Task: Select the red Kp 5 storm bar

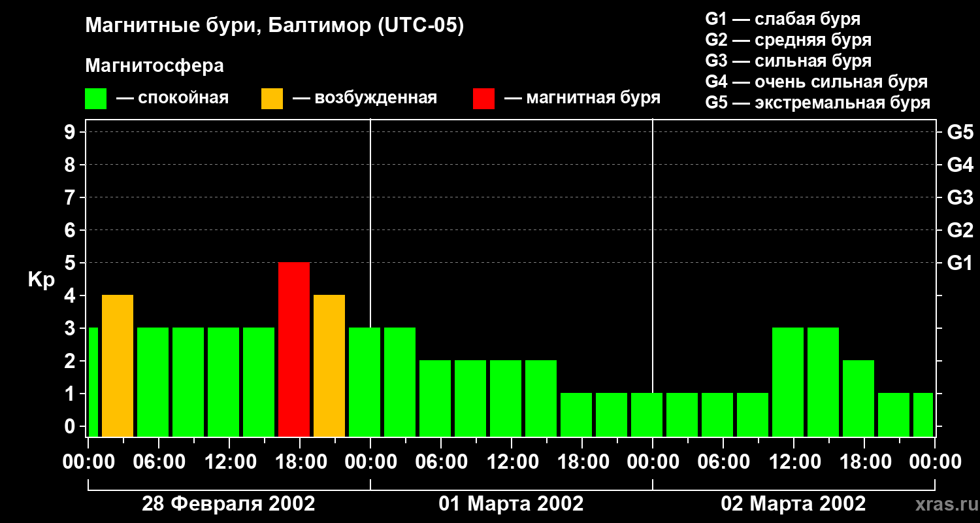Action: coord(294,349)
